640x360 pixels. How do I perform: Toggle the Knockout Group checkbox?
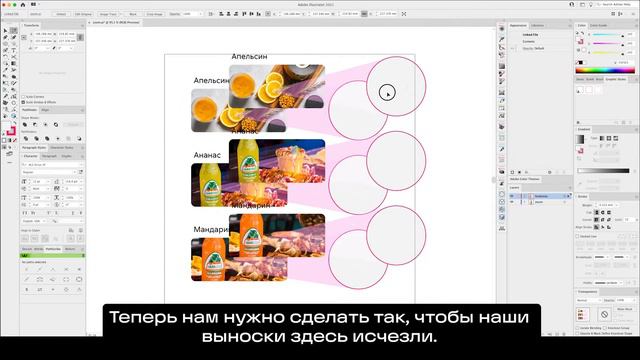tap(604, 328)
